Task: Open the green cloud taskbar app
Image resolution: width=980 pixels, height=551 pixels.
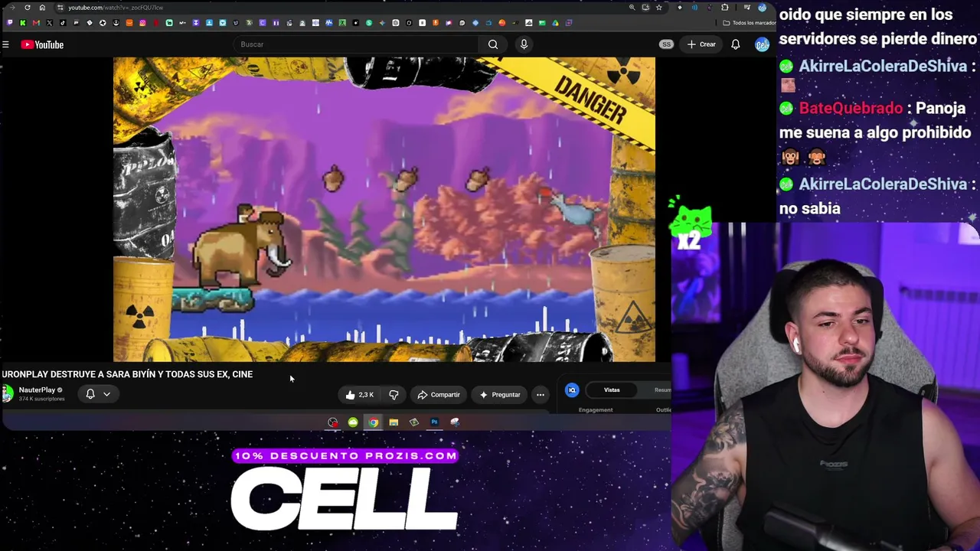Action: [353, 422]
